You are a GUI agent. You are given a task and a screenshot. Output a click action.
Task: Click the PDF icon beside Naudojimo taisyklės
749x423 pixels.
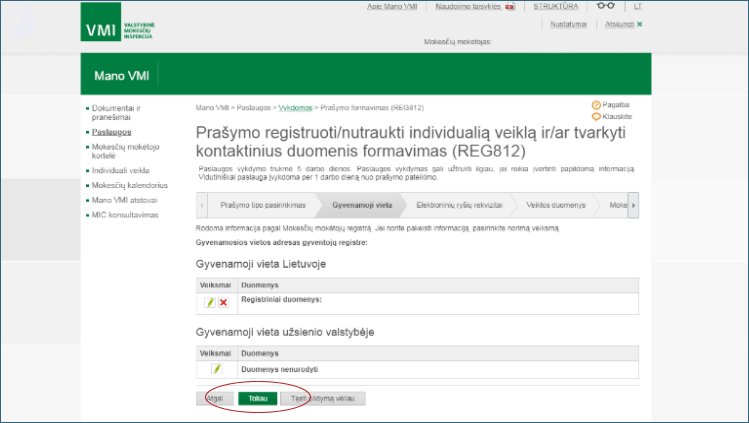click(x=510, y=7)
